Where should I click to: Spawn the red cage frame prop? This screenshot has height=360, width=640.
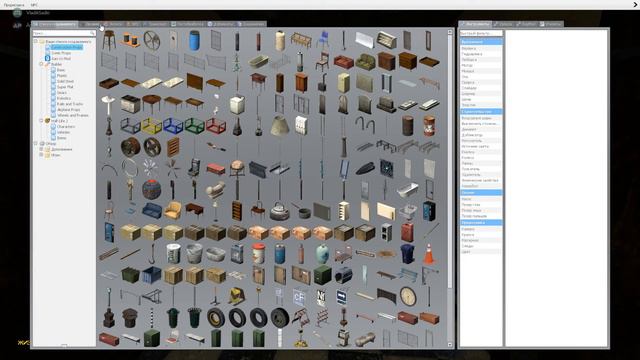[216, 126]
